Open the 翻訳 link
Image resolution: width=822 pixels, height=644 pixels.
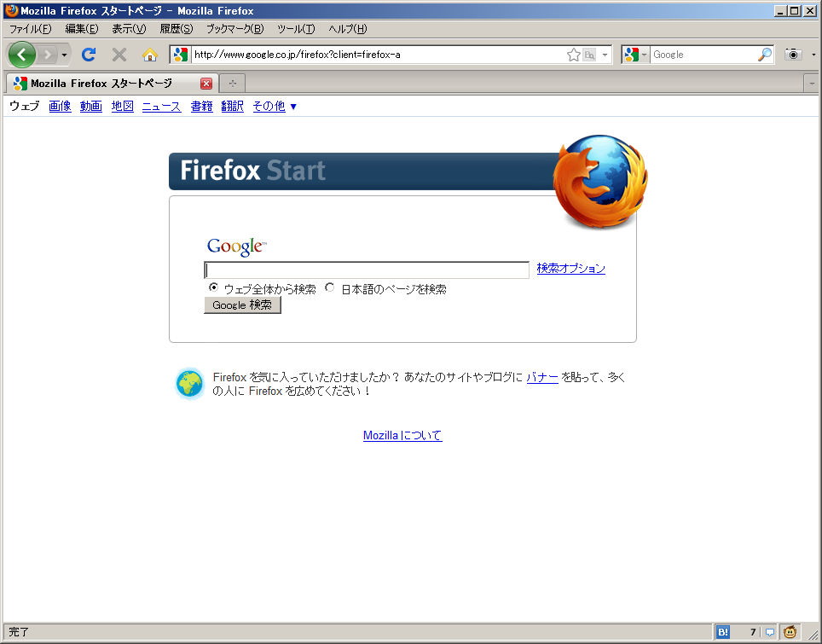click(x=232, y=106)
